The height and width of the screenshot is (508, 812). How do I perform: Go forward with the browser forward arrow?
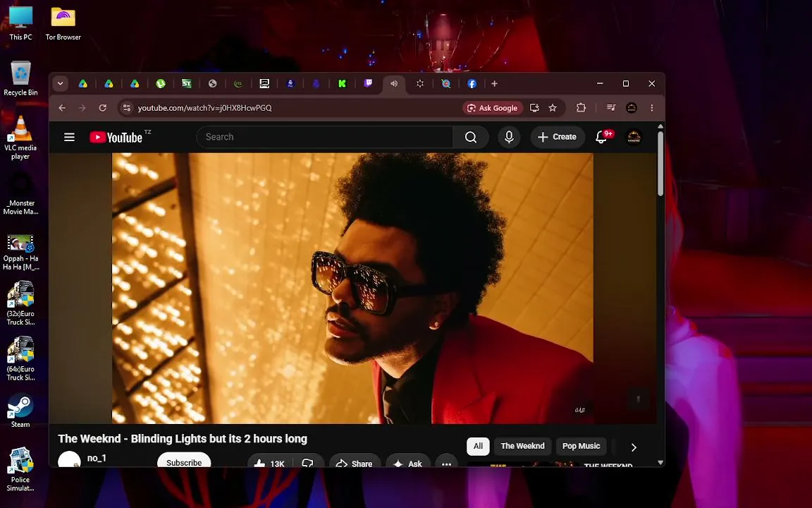coord(82,108)
